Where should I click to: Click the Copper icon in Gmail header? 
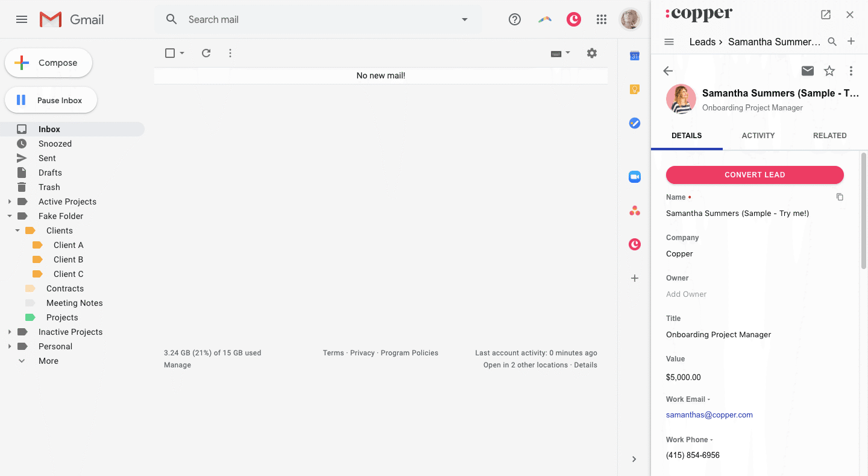tap(573, 19)
